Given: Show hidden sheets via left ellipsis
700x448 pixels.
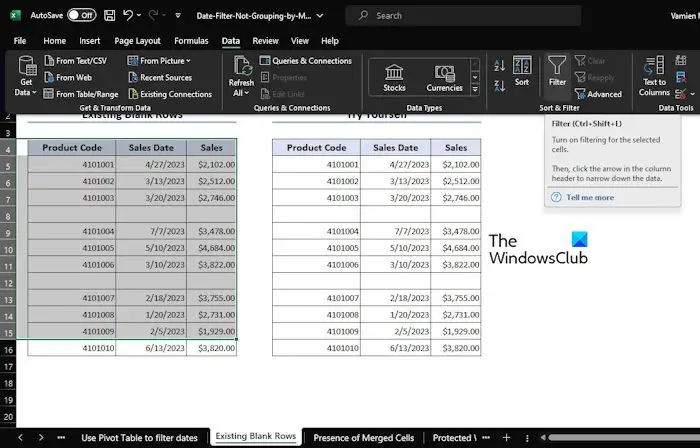Looking at the screenshot, I should [61, 438].
